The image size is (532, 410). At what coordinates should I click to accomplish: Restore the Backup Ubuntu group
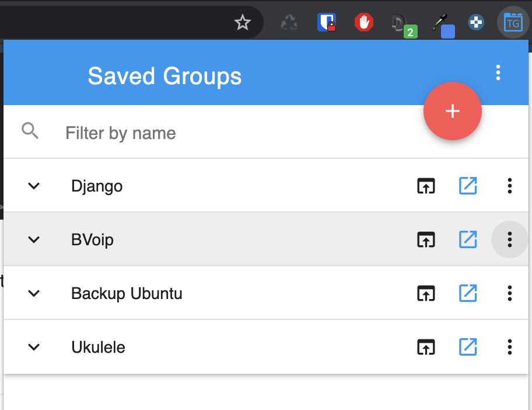[x=426, y=293]
